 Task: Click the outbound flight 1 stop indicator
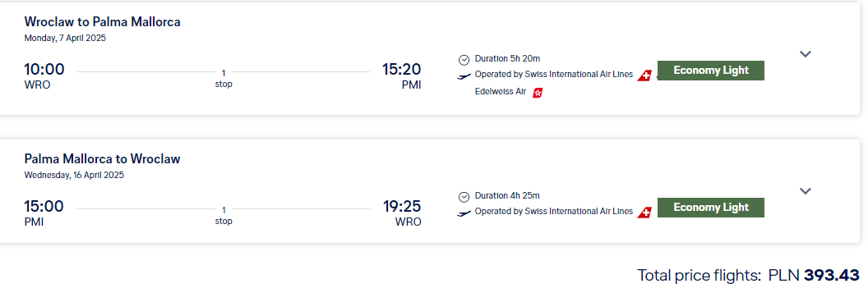point(224,79)
